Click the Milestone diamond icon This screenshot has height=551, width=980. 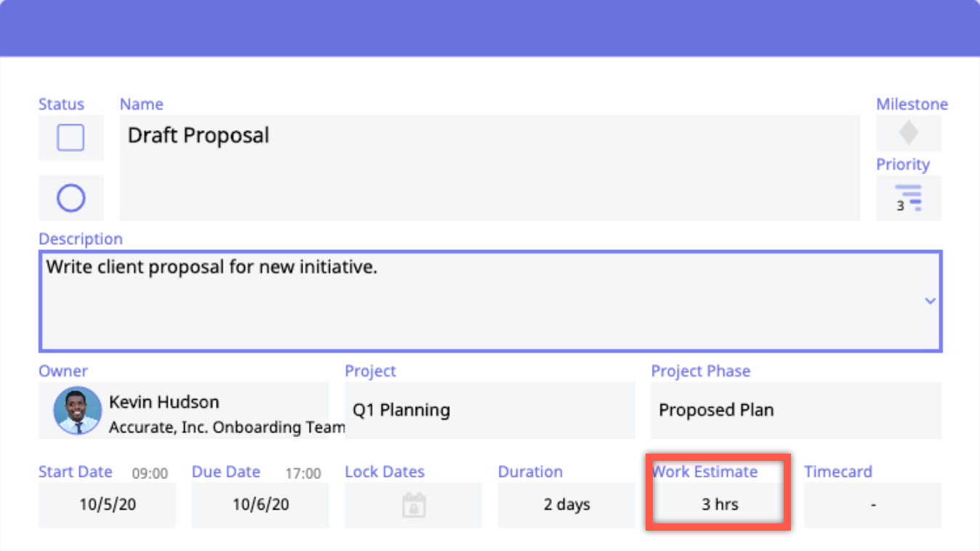908,134
